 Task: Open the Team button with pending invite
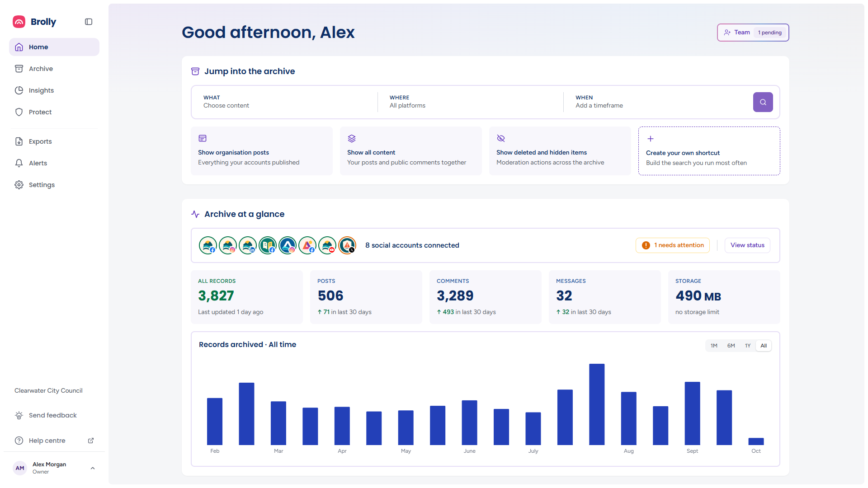[753, 33]
